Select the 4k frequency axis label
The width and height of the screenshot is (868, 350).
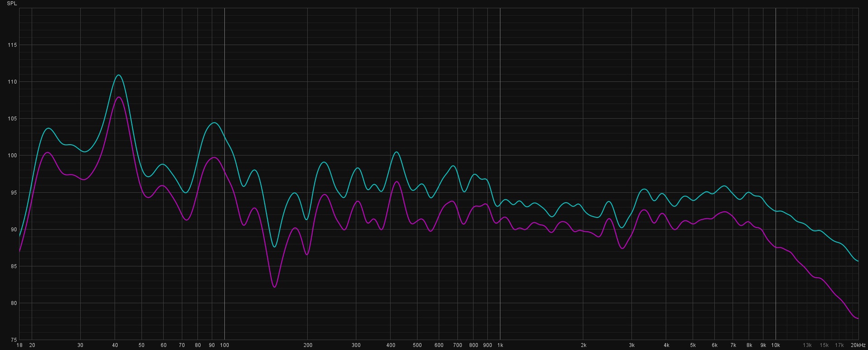point(666,345)
